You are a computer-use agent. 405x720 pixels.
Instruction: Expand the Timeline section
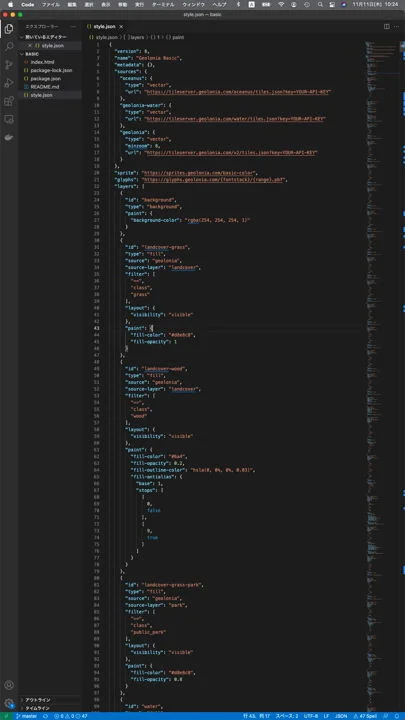coord(50,708)
